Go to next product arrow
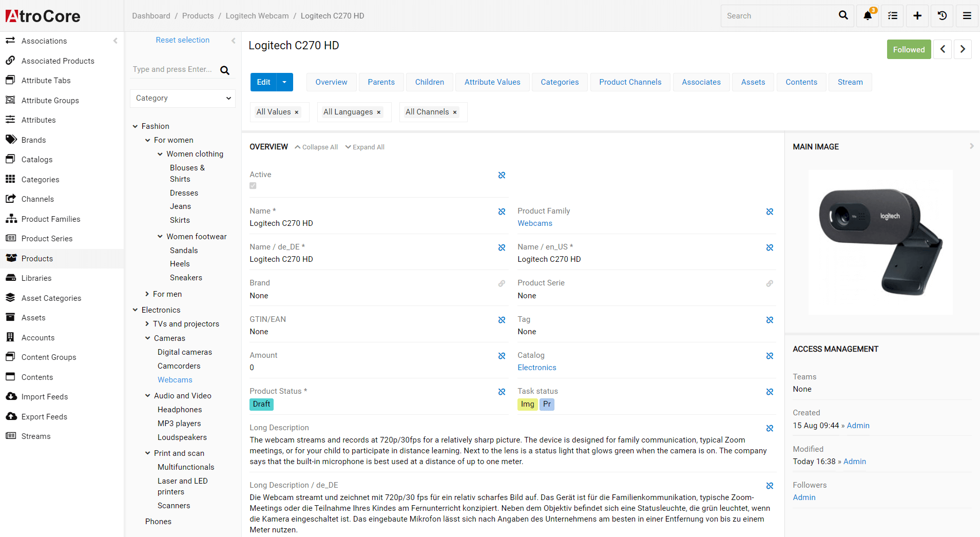Image resolution: width=980 pixels, height=537 pixels. [963, 49]
